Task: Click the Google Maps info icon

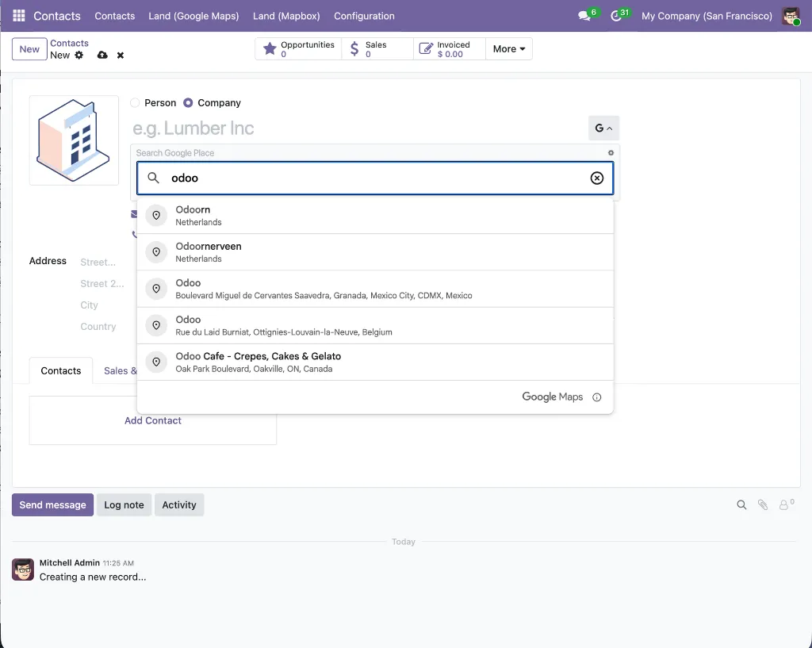Action: pyautogui.click(x=596, y=397)
